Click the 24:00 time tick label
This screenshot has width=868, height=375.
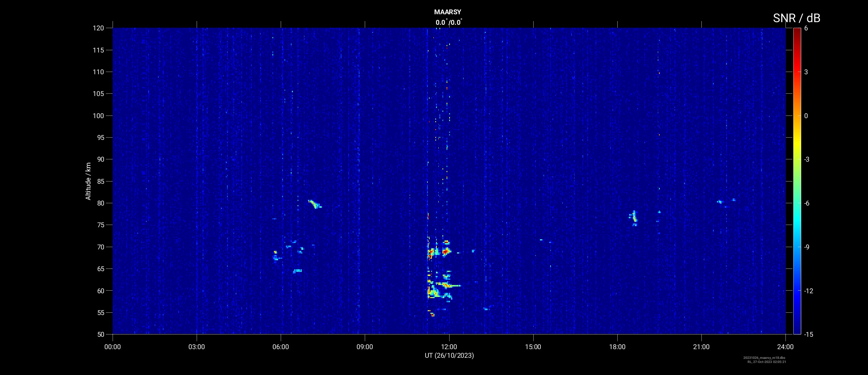click(785, 347)
